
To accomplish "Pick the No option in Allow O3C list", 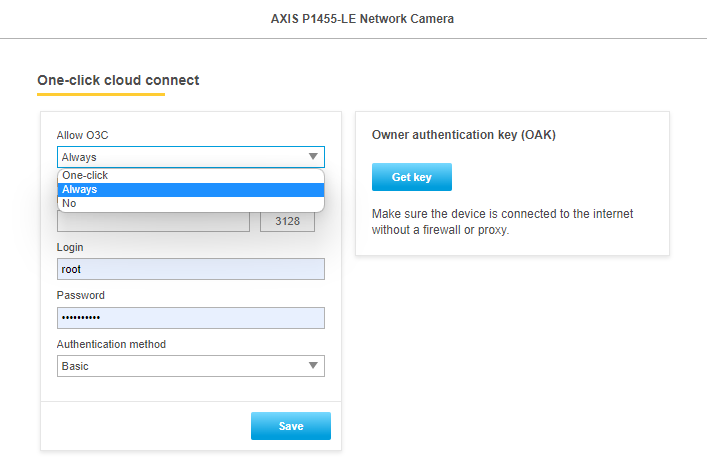I will coord(191,203).
